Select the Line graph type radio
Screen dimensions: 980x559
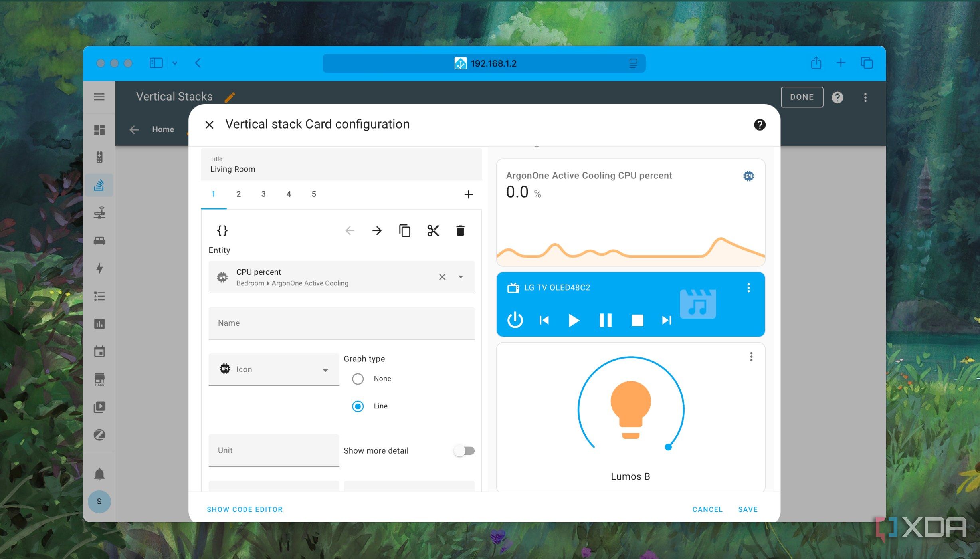[x=358, y=406]
